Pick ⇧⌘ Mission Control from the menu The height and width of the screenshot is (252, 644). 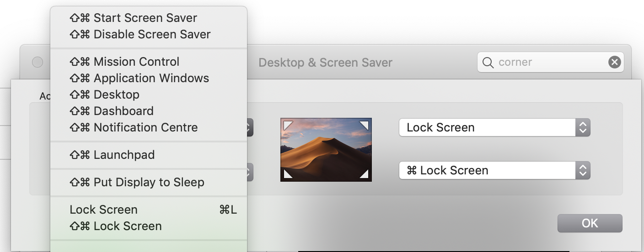124,62
